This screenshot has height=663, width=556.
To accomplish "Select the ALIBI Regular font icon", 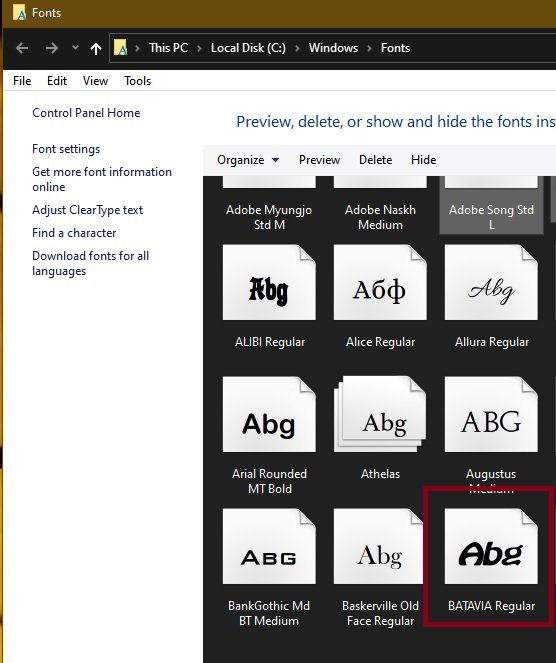I will 269,282.
